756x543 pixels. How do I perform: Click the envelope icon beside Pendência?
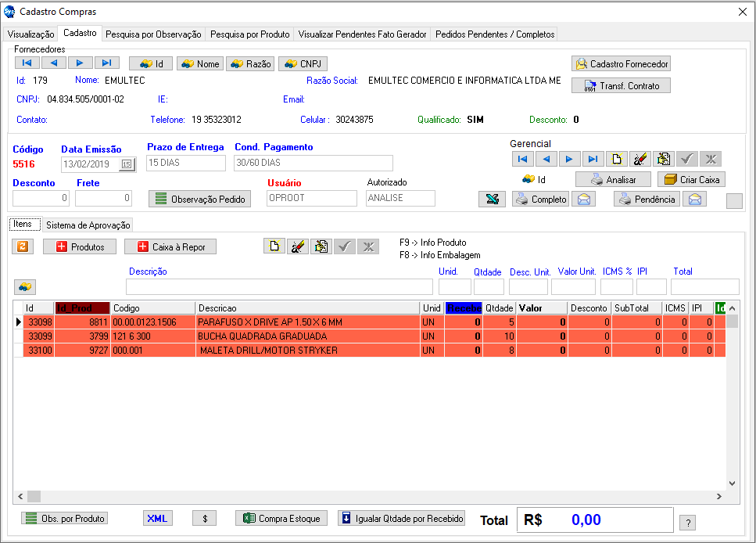pos(693,200)
